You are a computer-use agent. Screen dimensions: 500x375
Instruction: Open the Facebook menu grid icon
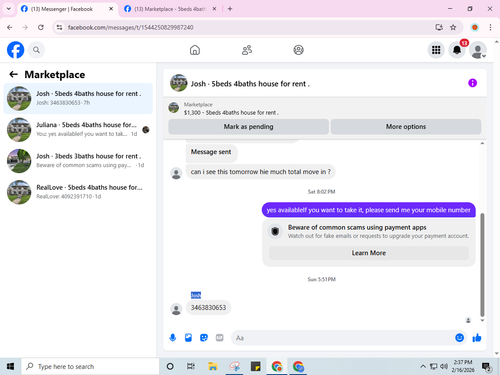click(x=436, y=50)
